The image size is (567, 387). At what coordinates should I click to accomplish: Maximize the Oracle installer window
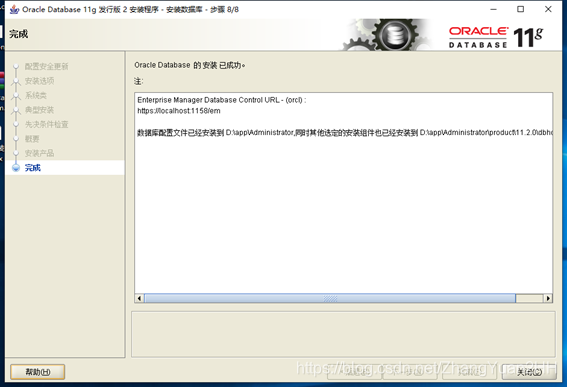[x=520, y=9]
